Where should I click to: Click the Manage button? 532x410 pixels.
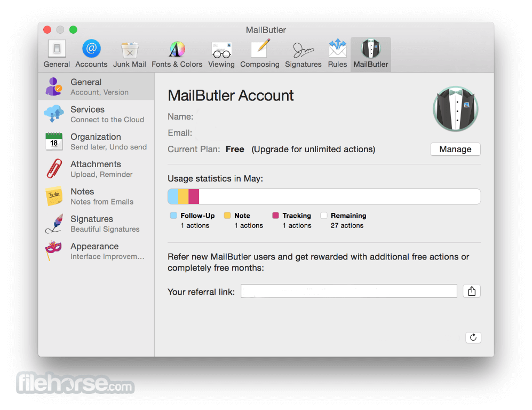[x=455, y=149]
